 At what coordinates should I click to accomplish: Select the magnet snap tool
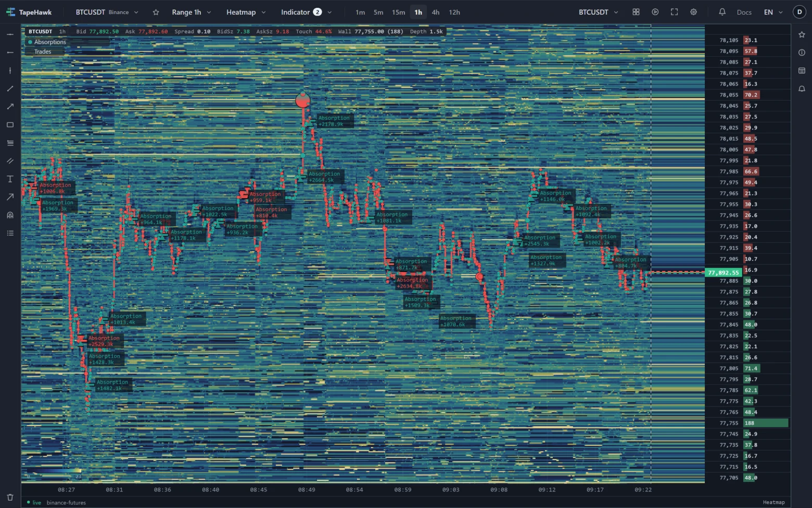(x=10, y=215)
